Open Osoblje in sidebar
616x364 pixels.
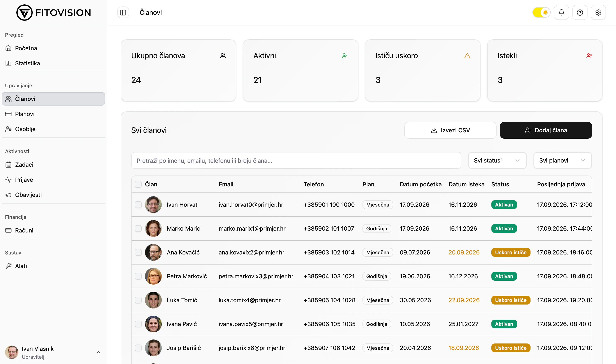pyautogui.click(x=53, y=129)
